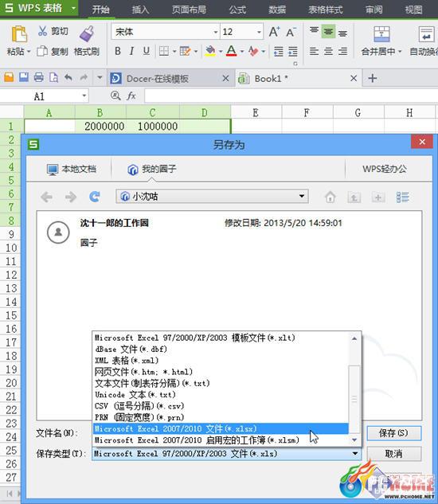438x504 pixels.
Task: Open the font size dropdown 12
Action: [259, 32]
